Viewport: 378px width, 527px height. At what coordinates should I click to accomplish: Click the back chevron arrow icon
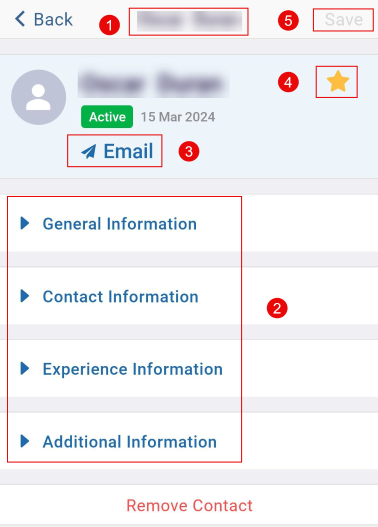tap(20, 19)
